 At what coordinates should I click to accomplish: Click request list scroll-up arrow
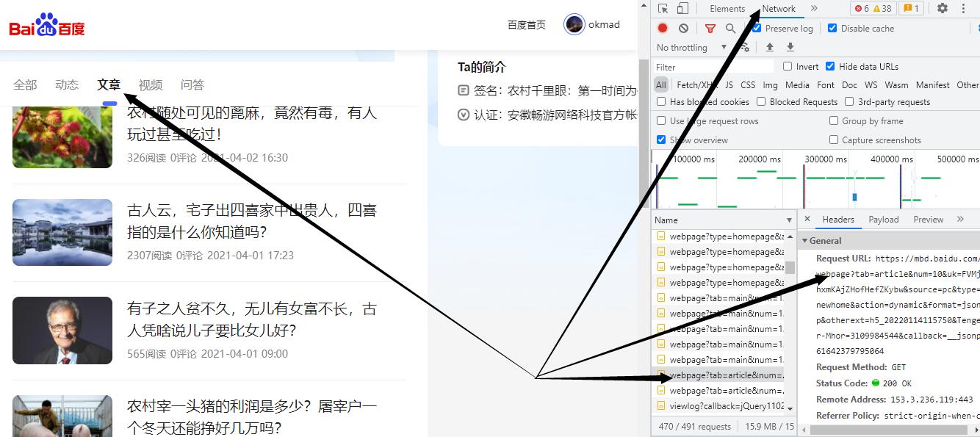[790, 235]
